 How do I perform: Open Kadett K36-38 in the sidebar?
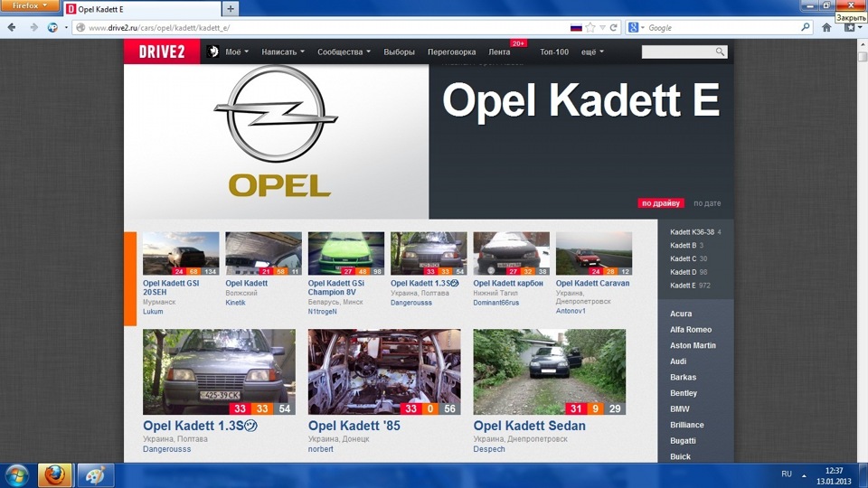coord(692,232)
